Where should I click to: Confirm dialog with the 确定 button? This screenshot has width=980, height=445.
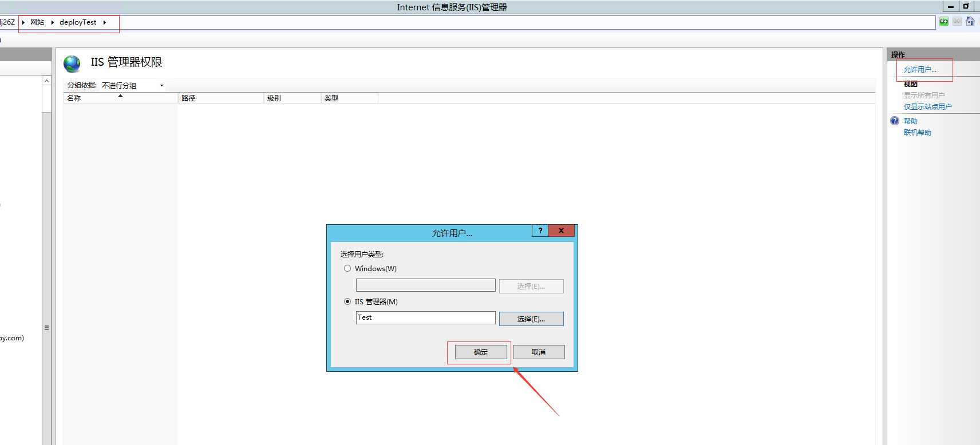click(x=481, y=352)
